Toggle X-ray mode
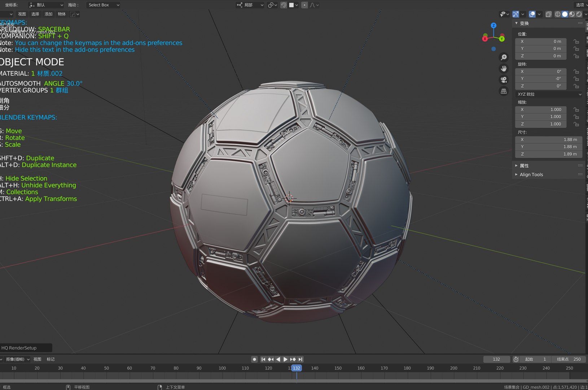This screenshot has height=390, width=588. 548,14
